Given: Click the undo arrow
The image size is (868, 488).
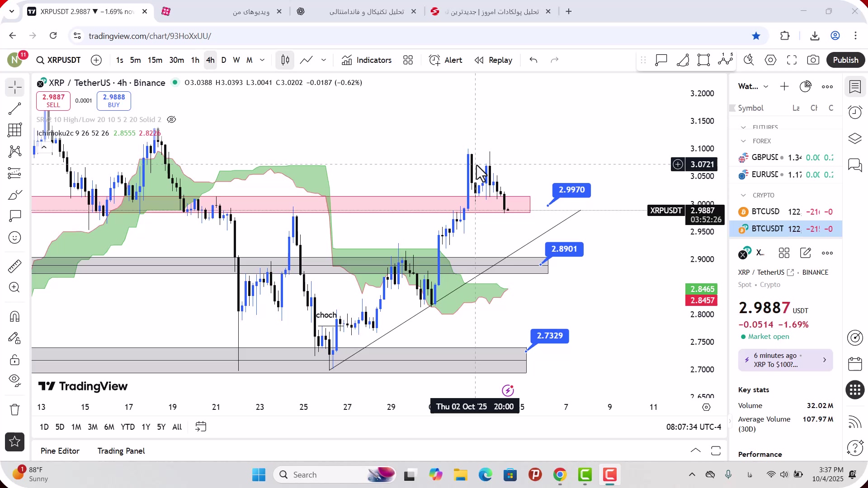Looking at the screenshot, I should (533, 60).
